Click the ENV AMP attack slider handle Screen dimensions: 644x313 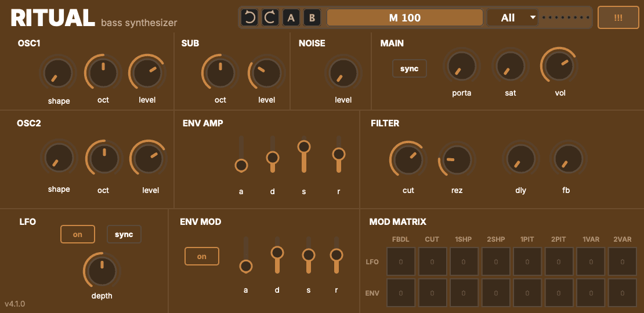[241, 166]
